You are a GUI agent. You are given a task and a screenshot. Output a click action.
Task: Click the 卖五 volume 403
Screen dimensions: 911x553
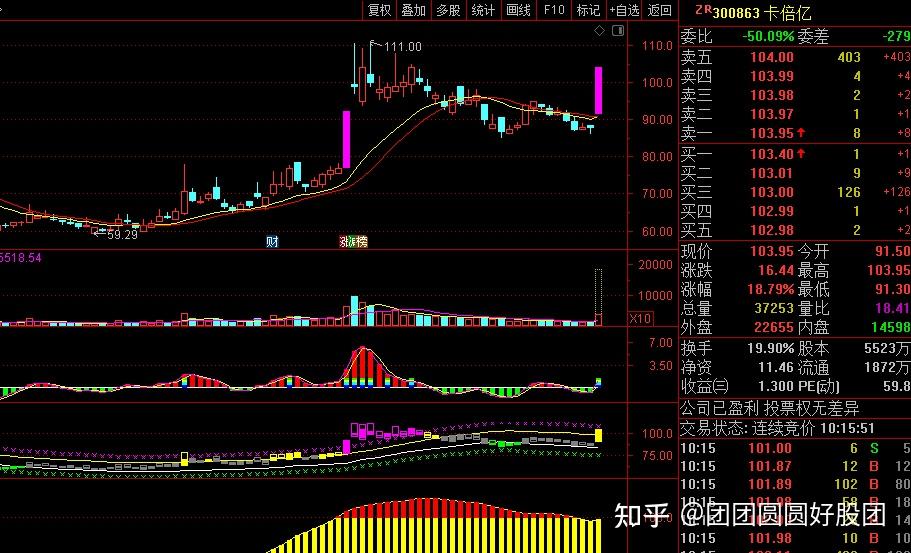click(849, 57)
